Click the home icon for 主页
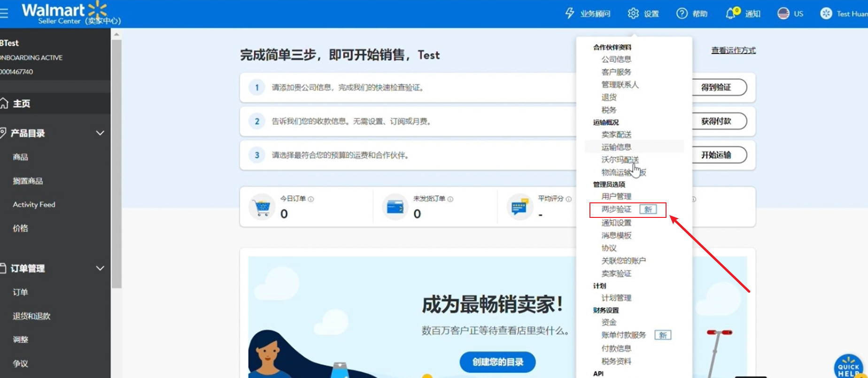 click(x=4, y=103)
